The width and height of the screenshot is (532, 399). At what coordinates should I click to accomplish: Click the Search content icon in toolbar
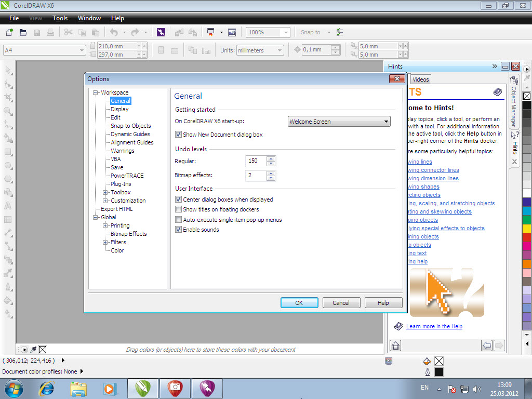(x=161, y=32)
